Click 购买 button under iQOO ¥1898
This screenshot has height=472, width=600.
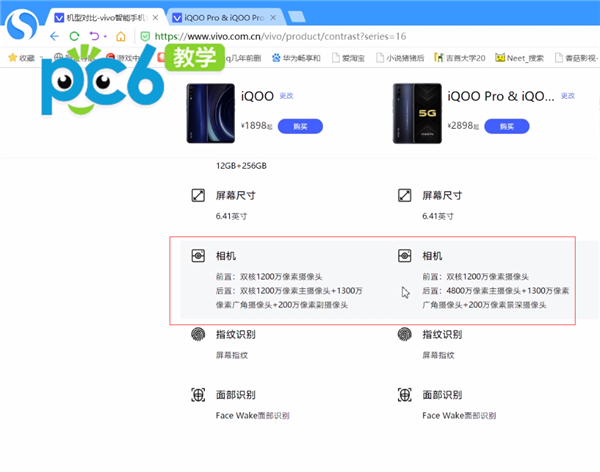[300, 126]
